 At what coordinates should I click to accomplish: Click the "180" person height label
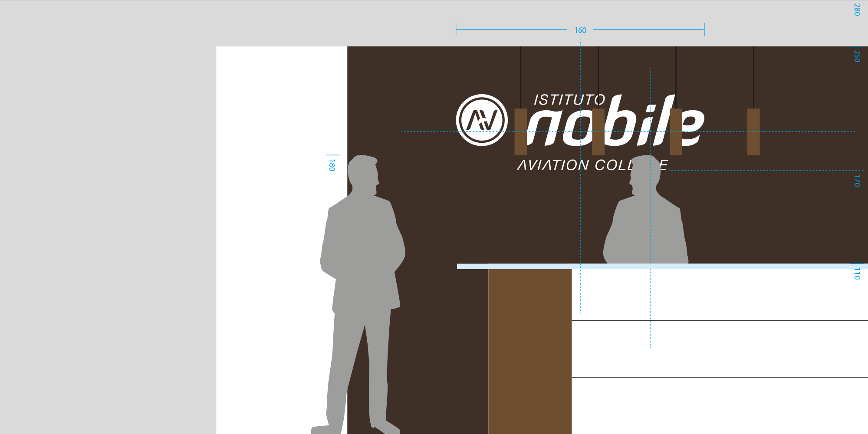332,165
